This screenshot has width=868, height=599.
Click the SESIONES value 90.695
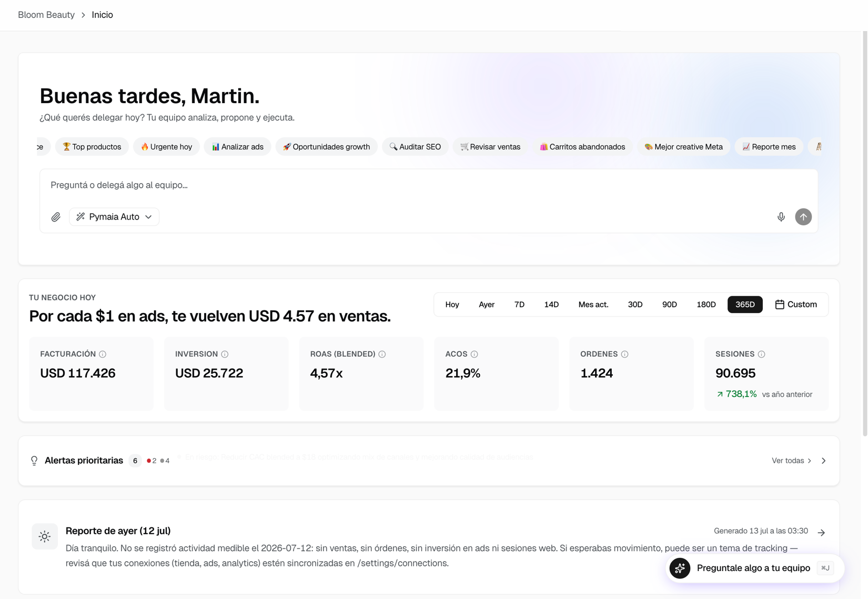[x=735, y=373]
